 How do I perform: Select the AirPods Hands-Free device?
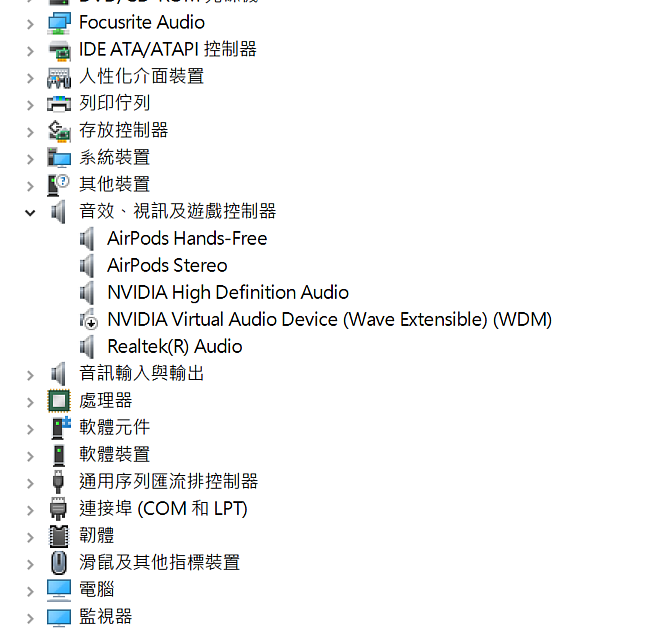click(187, 238)
